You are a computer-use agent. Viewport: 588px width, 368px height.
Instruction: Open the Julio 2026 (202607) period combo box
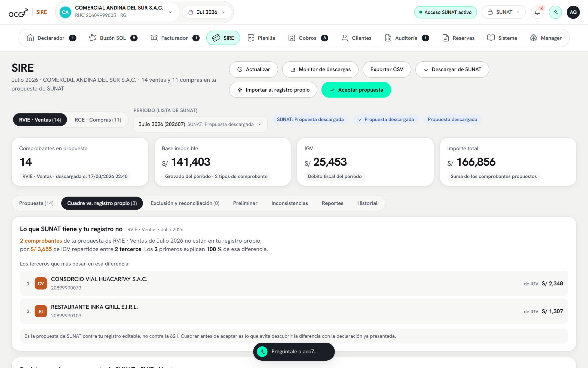pos(200,124)
